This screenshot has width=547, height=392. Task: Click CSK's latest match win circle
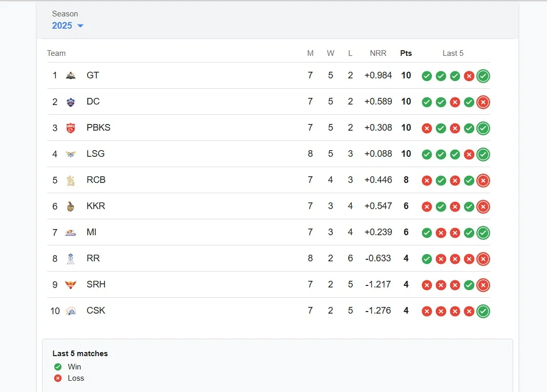(x=483, y=312)
